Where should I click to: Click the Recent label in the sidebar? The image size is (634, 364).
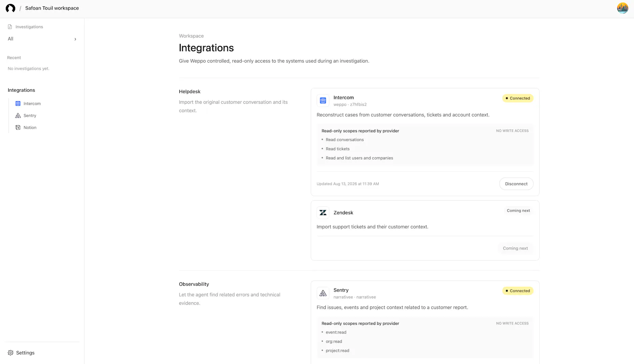[x=14, y=58]
